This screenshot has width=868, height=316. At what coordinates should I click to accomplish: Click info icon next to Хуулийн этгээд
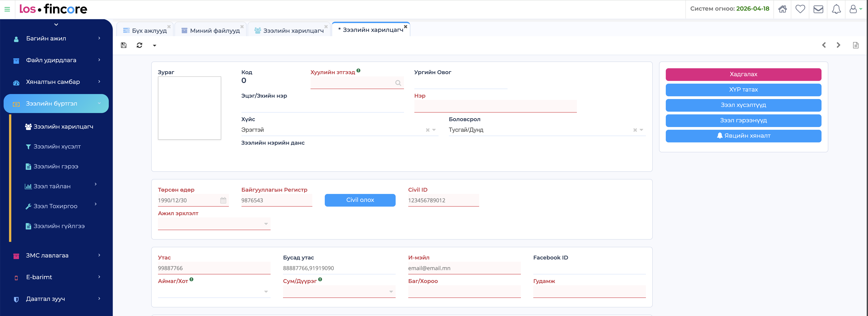pyautogui.click(x=359, y=71)
